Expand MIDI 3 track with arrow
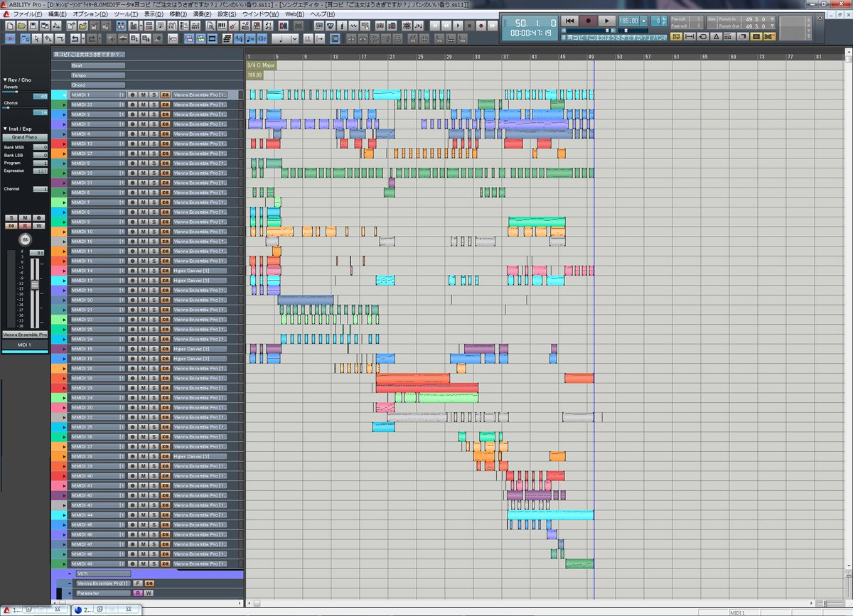This screenshot has height=616, width=853. tap(65, 124)
